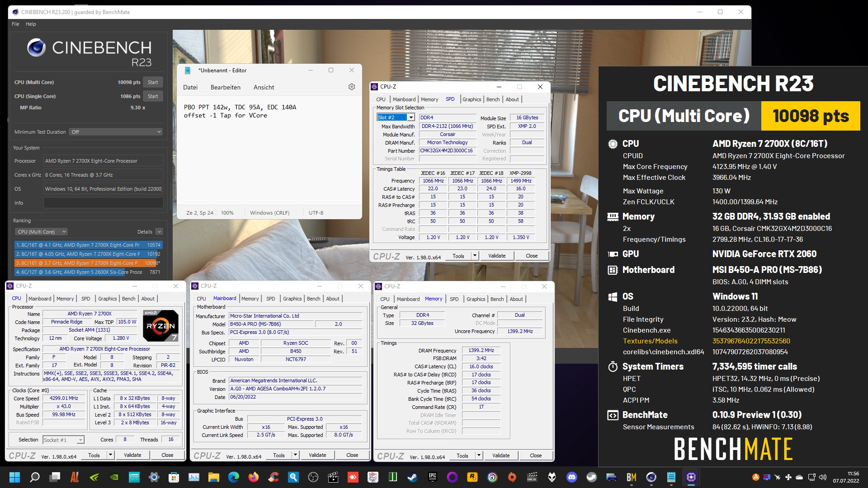Click the Start button for CPU Multi Core
Screen dimensions: 868x488
[x=153, y=81]
